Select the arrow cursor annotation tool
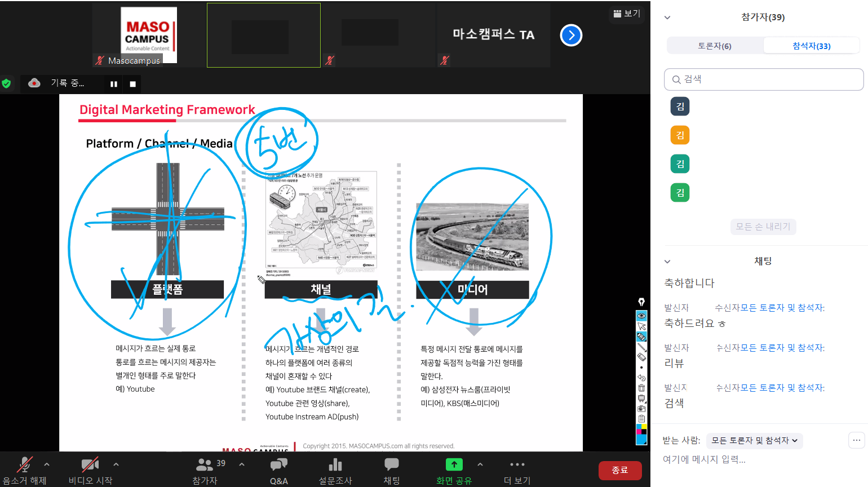 click(641, 326)
